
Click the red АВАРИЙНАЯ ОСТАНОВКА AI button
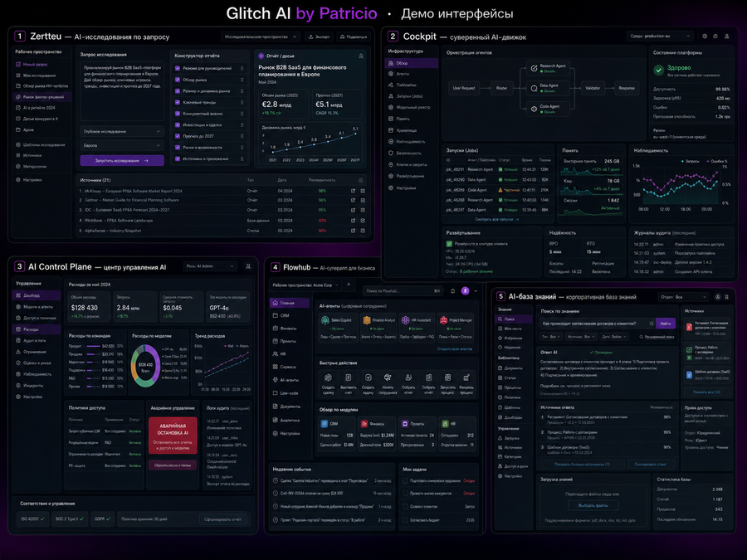(x=173, y=436)
